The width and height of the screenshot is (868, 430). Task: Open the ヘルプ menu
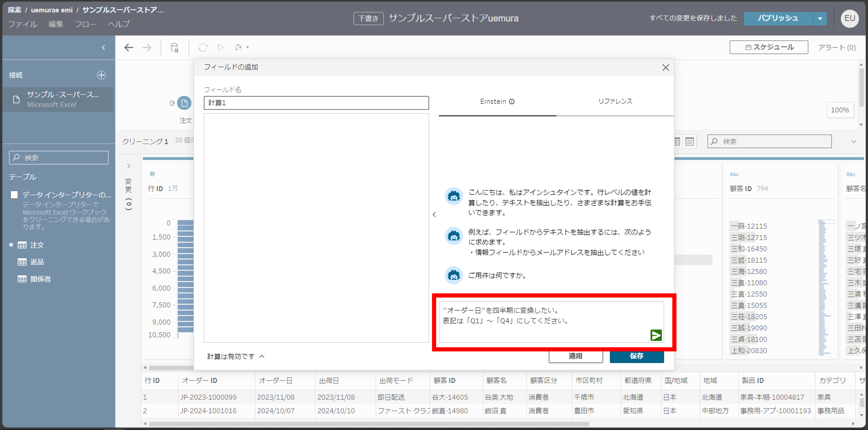pos(119,24)
